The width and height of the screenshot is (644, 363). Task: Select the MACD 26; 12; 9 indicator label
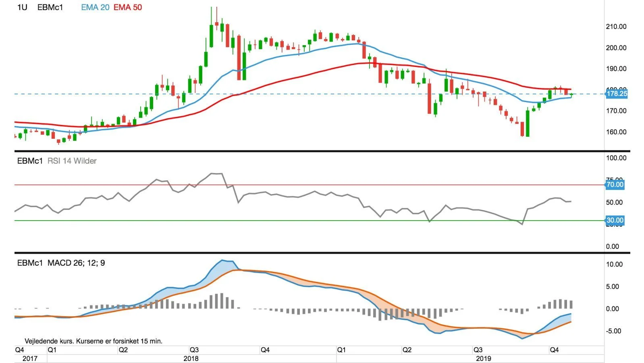point(76,263)
